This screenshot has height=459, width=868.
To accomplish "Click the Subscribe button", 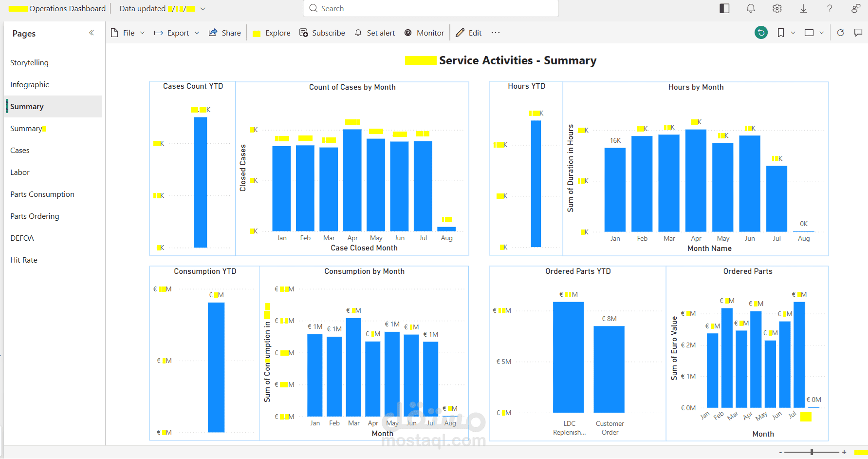I will (322, 33).
